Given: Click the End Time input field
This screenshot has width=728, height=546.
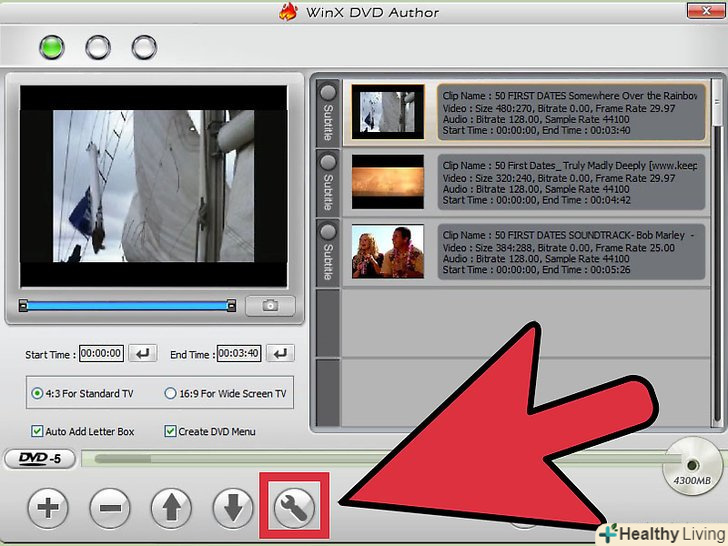Looking at the screenshot, I should click(239, 353).
